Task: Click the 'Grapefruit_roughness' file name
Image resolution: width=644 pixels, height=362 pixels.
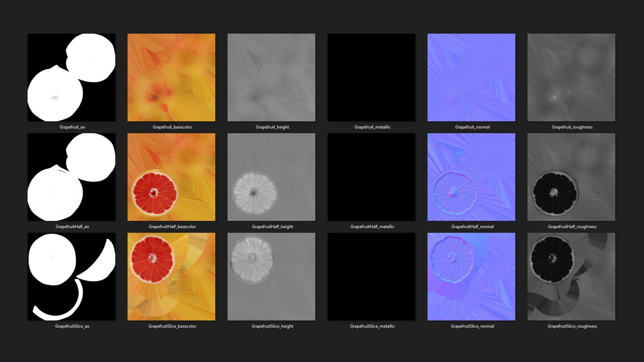Action: click(572, 127)
